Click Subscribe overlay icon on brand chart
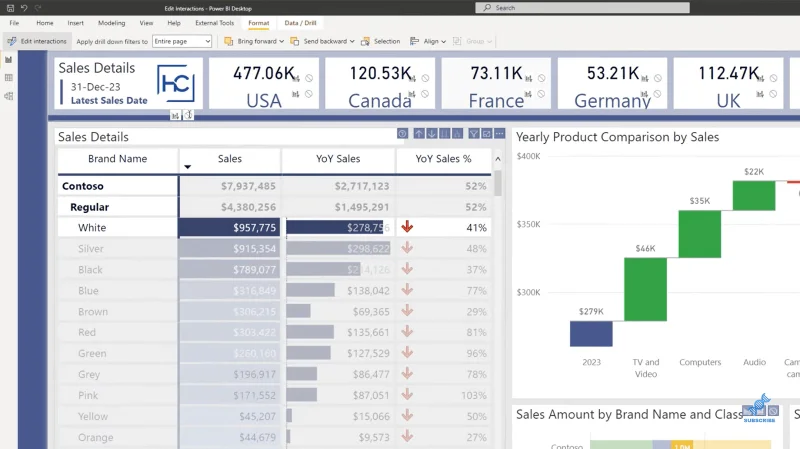800x449 pixels. point(760,408)
